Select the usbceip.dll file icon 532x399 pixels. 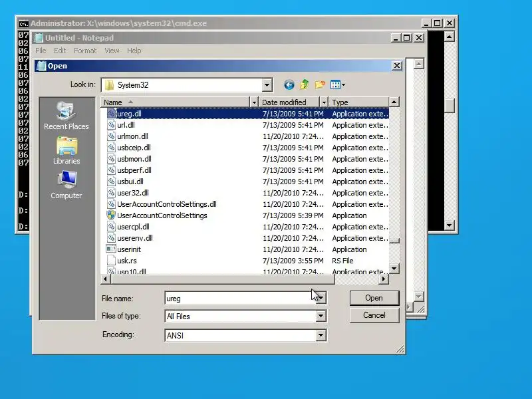[x=111, y=148]
